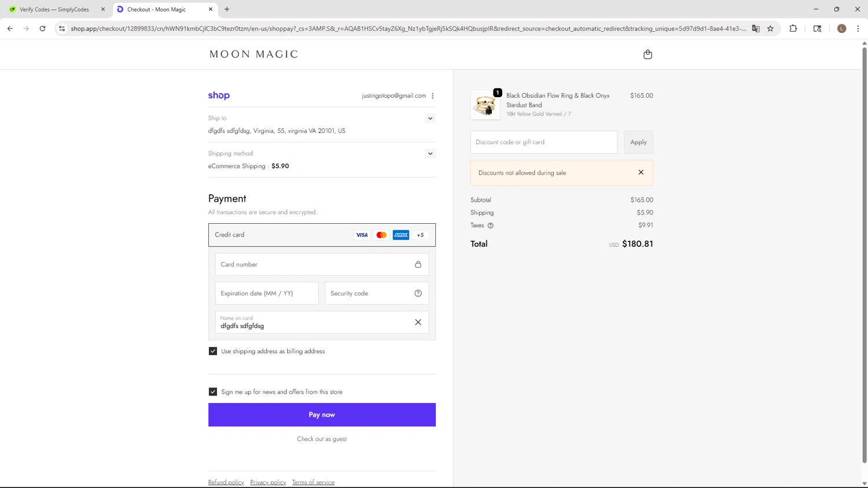The width and height of the screenshot is (868, 488).
Task: Open the Taxes info tooltip icon
Action: tap(490, 225)
